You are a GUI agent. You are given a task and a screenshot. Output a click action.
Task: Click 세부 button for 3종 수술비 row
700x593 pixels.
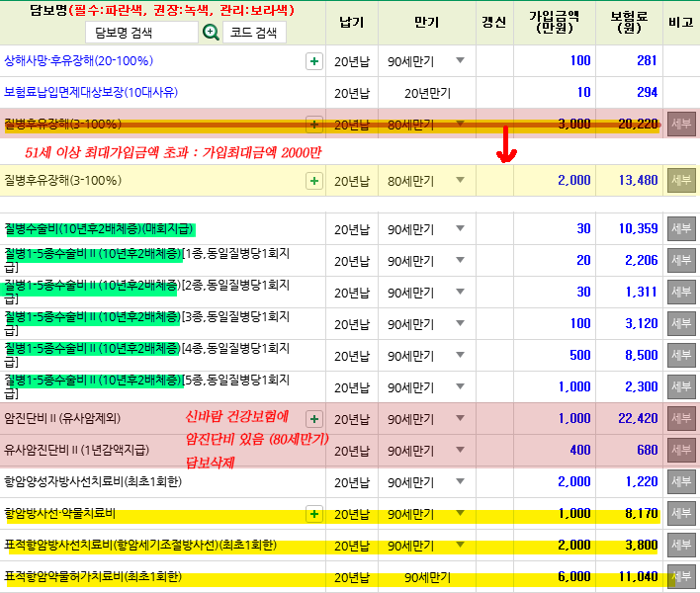(x=681, y=324)
